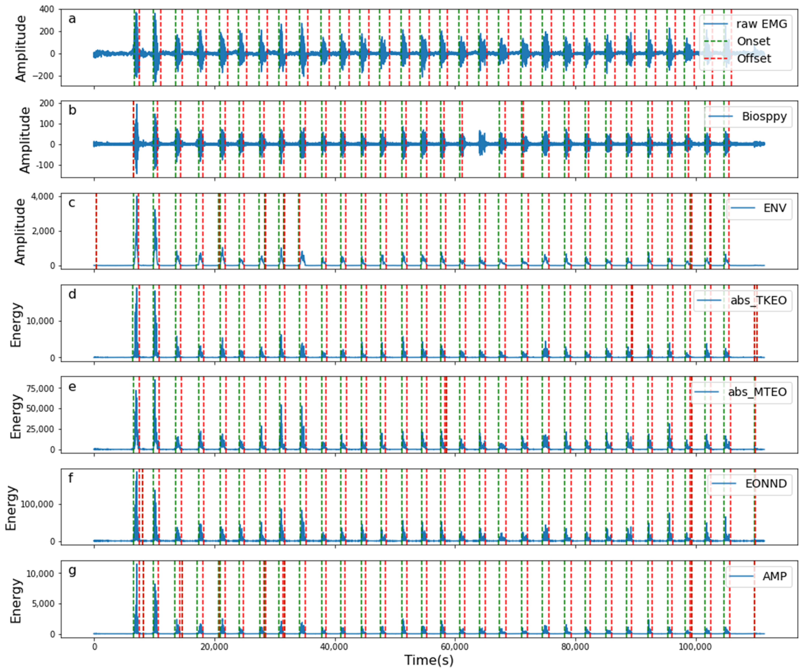Click the red Offset legend label
The image size is (804, 672).
(x=754, y=59)
